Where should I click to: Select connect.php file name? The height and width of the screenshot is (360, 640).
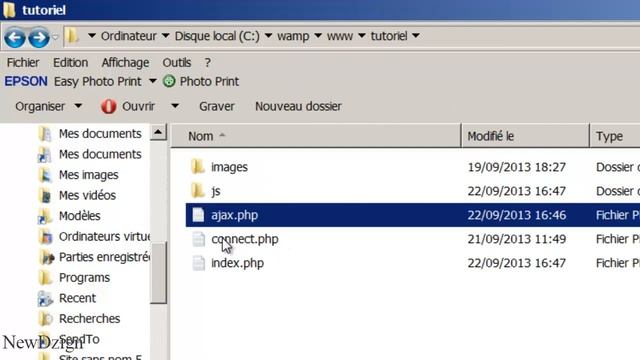click(245, 239)
